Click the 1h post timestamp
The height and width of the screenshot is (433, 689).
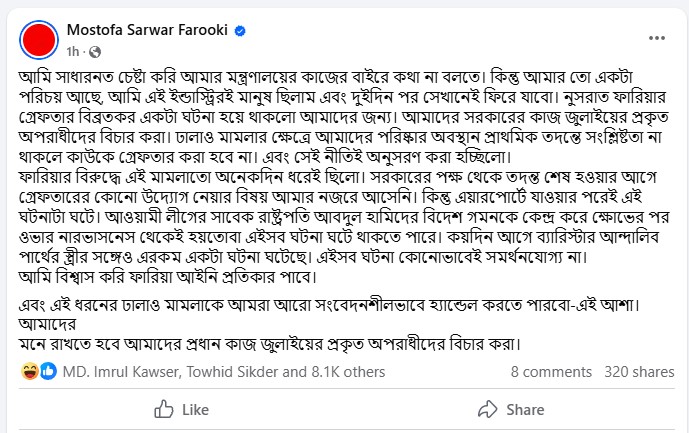73,52
